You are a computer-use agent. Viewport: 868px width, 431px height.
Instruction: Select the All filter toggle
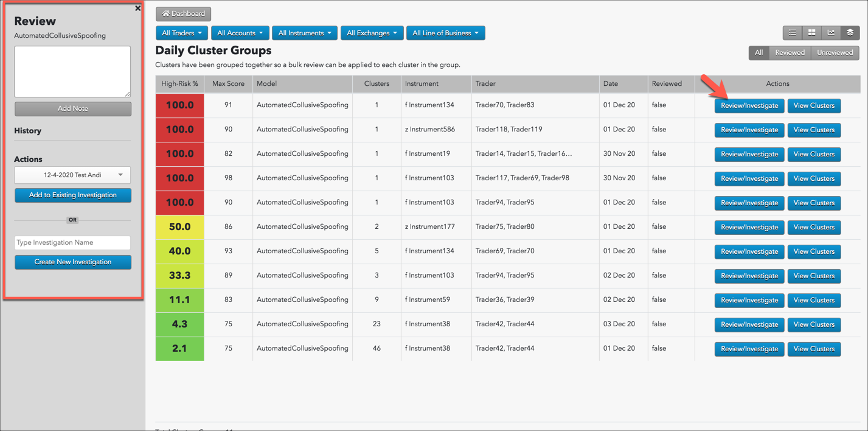coord(759,53)
